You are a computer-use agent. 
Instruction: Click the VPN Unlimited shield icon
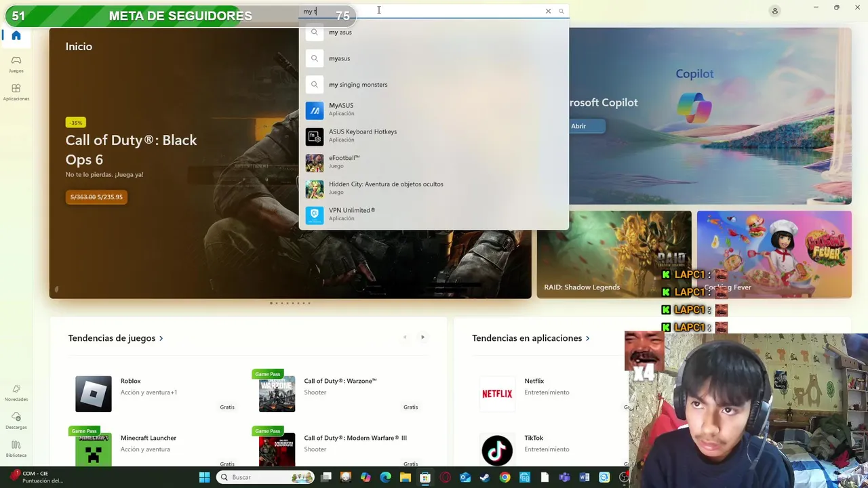[315, 215]
